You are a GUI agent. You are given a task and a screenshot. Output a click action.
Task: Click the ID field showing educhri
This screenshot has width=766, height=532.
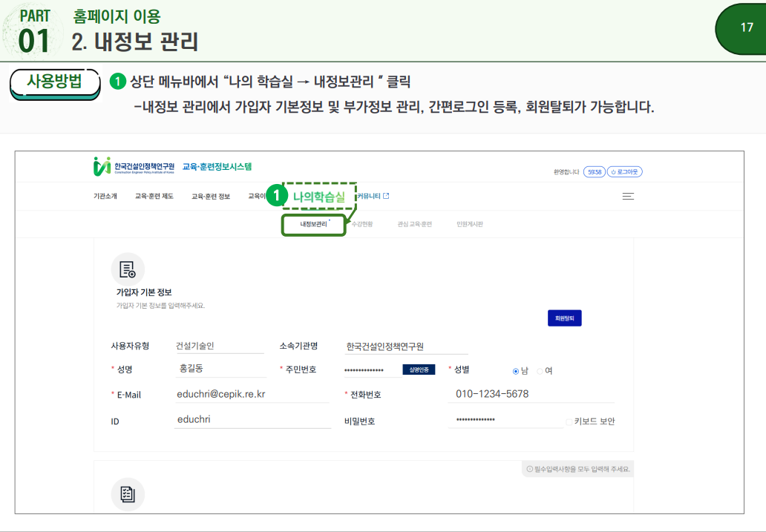point(252,420)
